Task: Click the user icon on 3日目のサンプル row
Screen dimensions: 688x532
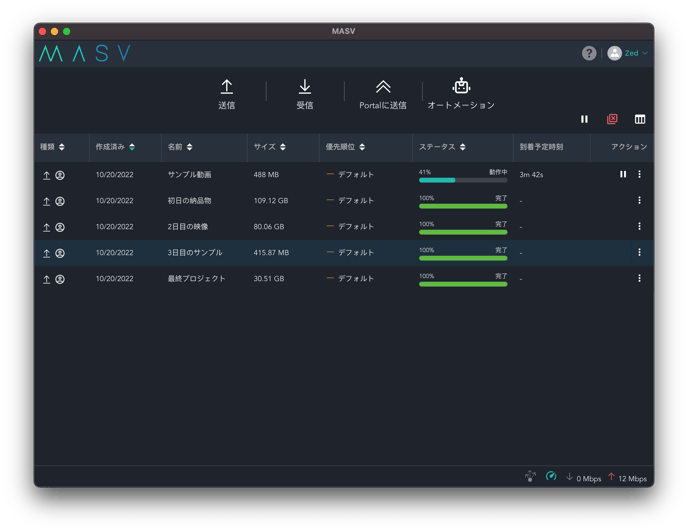Action: (x=60, y=253)
